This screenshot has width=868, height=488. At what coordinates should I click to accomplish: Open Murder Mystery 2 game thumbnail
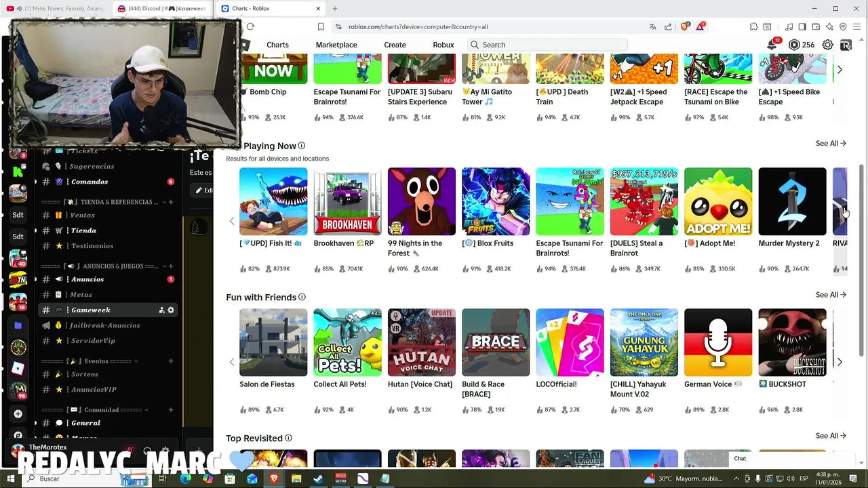pos(792,201)
